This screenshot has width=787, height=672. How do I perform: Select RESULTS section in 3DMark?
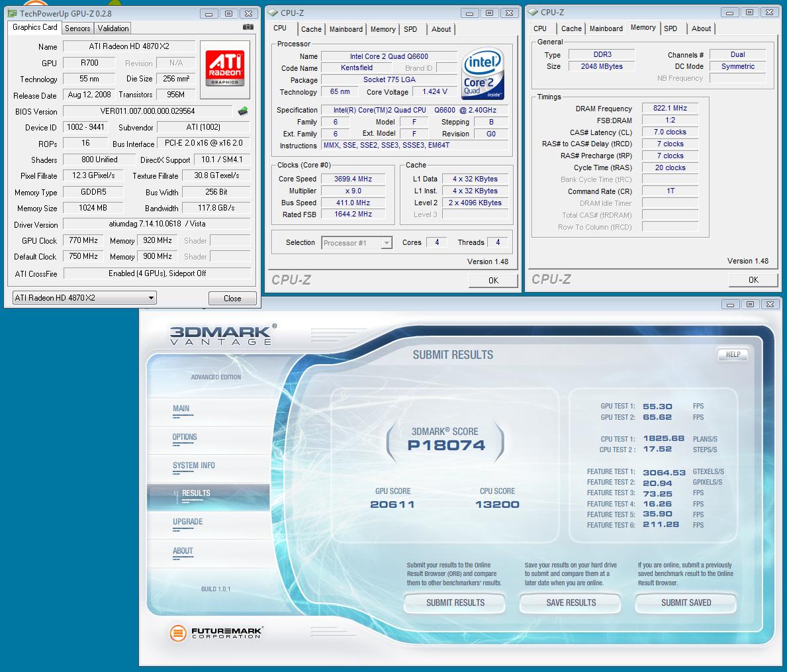click(x=208, y=497)
